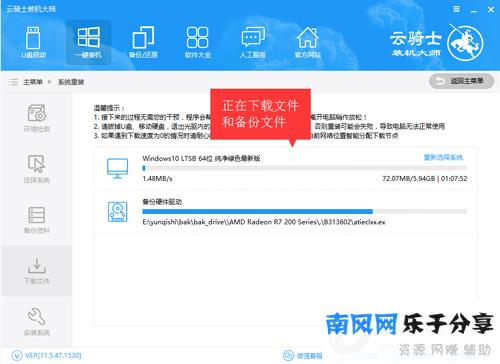Select the 一键装机 one-click install tab

click(88, 43)
